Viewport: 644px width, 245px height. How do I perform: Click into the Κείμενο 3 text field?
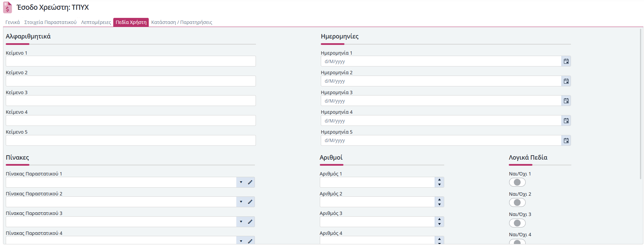[x=131, y=101]
